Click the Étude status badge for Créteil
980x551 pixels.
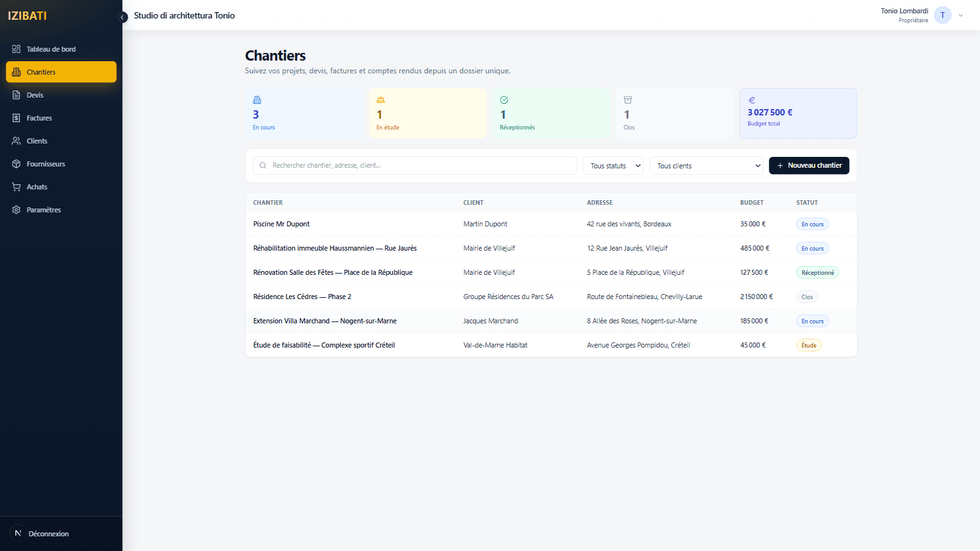[808, 345]
